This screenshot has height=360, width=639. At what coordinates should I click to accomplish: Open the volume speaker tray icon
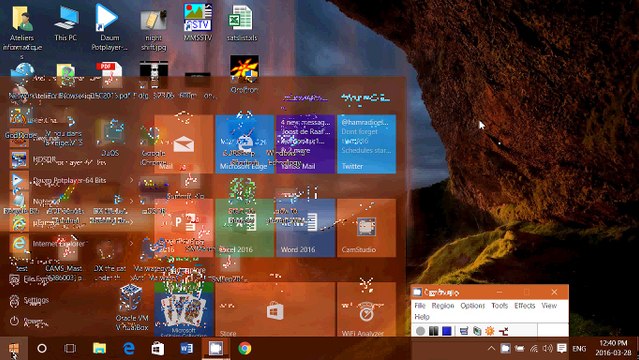tap(548, 349)
